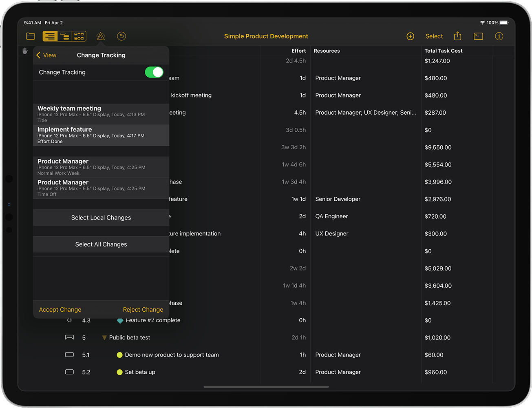Tap the 9:41 AM clock
This screenshot has height=408, width=532.
[33, 23]
